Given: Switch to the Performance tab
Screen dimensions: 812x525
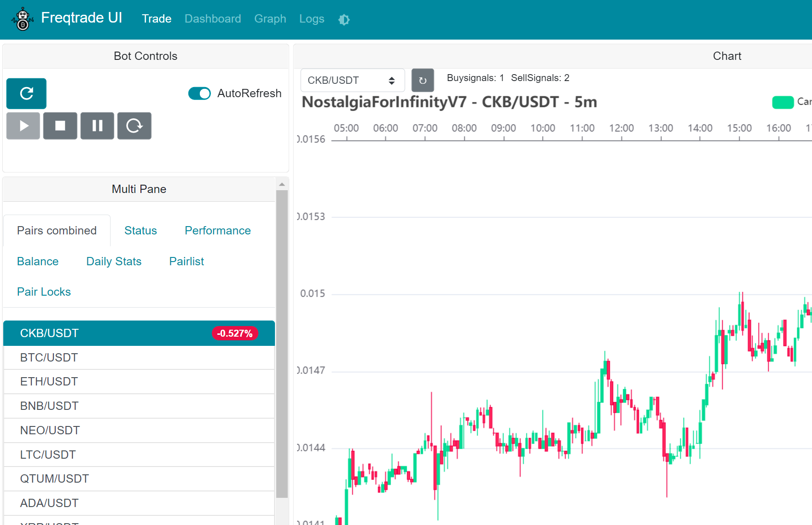Looking at the screenshot, I should (x=217, y=230).
